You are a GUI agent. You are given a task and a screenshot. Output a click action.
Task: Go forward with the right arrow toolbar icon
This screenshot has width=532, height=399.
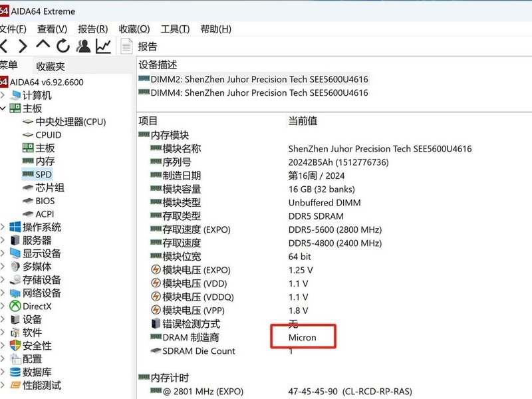pos(23,46)
